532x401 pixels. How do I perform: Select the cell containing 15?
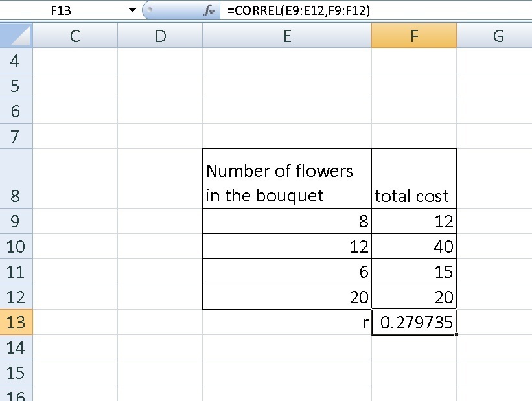point(414,271)
